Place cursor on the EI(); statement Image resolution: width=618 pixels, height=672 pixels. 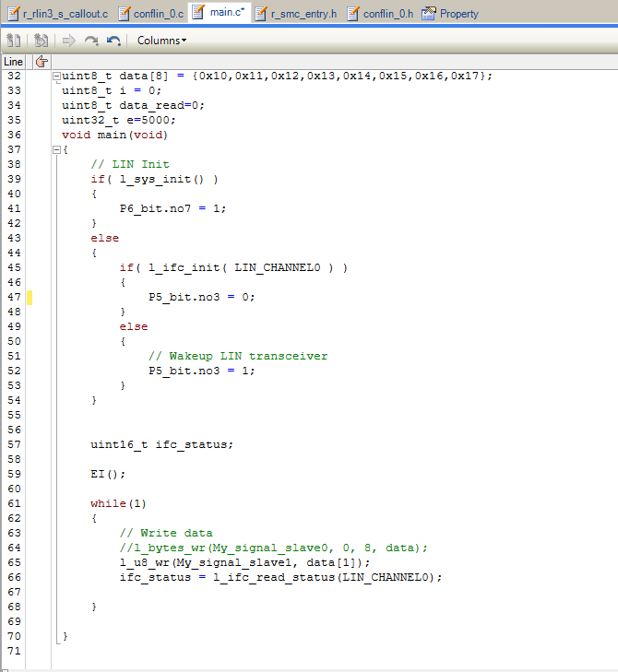point(108,474)
